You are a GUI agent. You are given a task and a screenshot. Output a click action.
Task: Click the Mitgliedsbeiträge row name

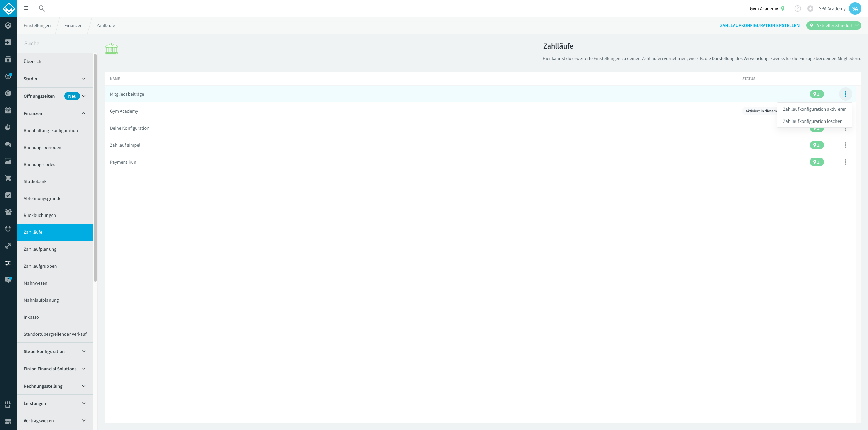(x=127, y=94)
